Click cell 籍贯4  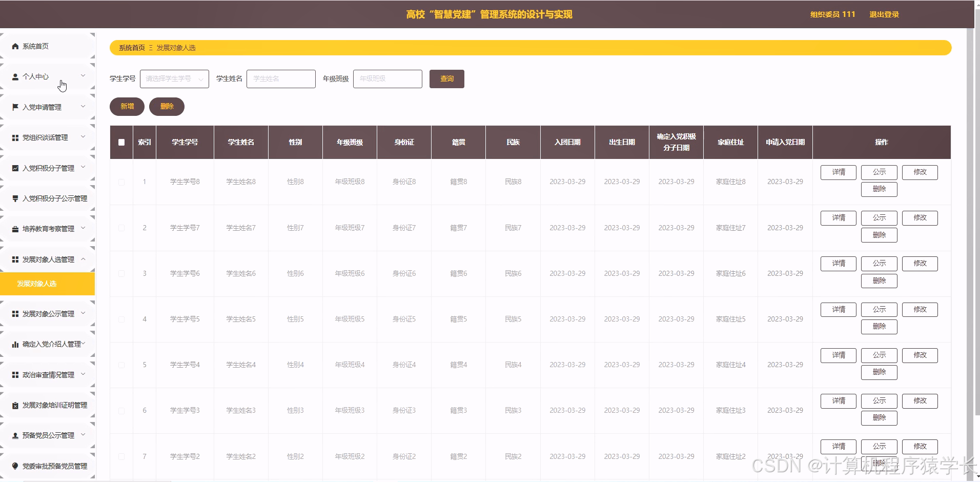[x=459, y=365]
